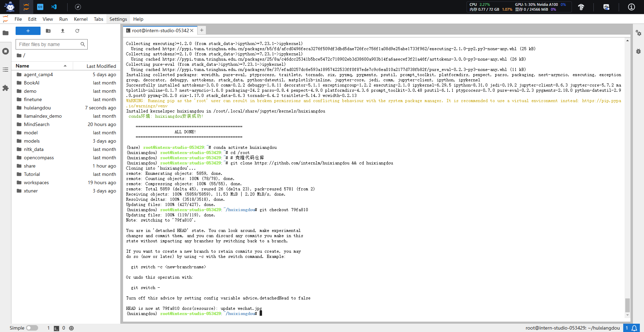Click the terminal cursor at the prompt line
The width and height of the screenshot is (644, 332).
tap(261, 313)
